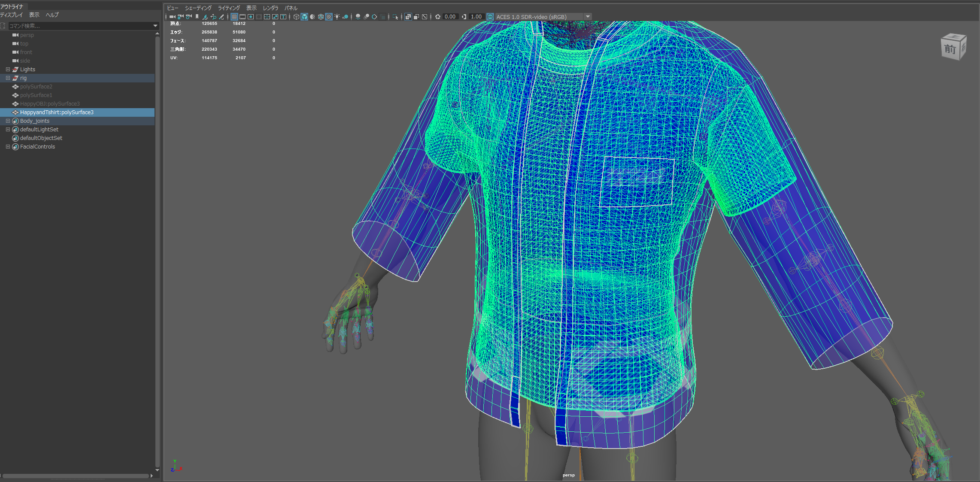Image resolution: width=980 pixels, height=482 pixels.
Task: Toggle smooth shade all cube icon
Action: (304, 17)
